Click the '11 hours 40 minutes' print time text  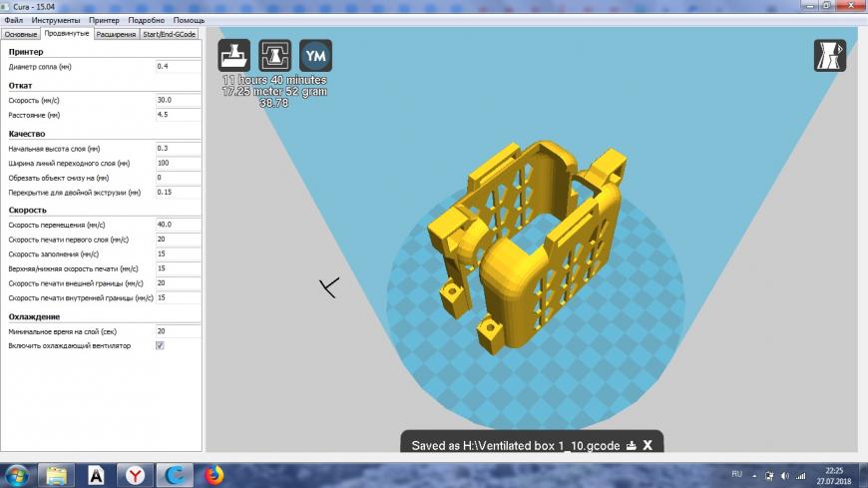pos(274,80)
